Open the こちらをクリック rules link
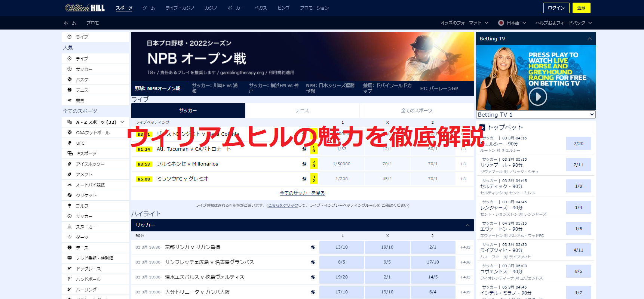644x299 pixels. [283, 205]
